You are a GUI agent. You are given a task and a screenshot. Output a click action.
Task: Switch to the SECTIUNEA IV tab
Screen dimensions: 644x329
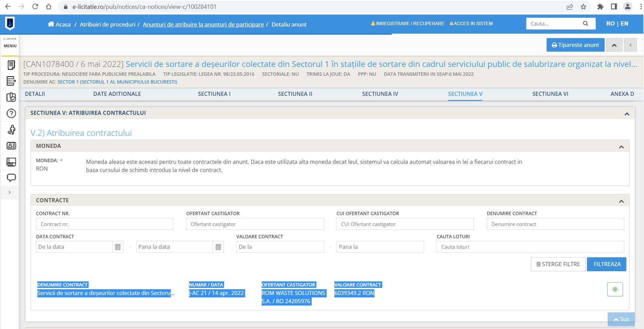coord(380,94)
